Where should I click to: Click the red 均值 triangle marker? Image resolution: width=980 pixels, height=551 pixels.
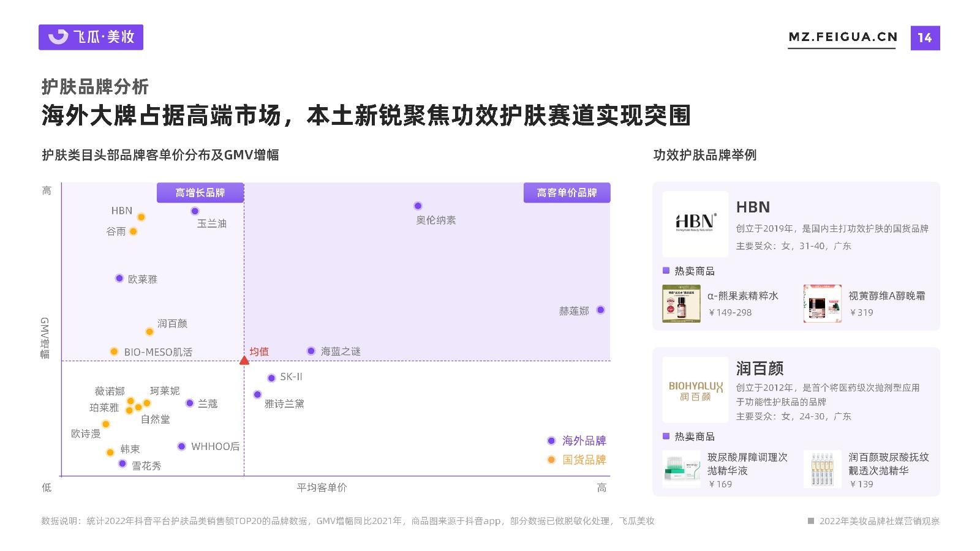tap(244, 360)
